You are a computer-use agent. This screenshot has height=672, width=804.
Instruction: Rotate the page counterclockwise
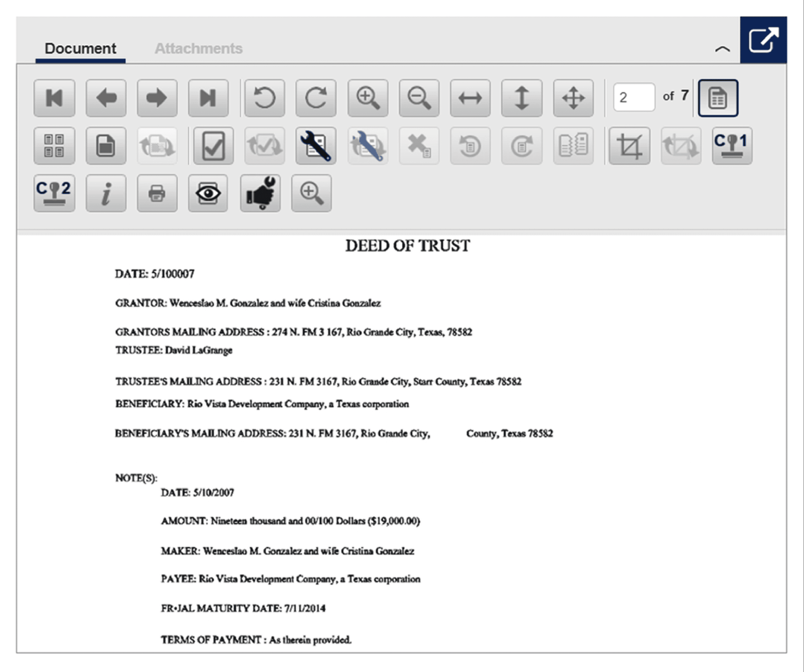tap(264, 98)
